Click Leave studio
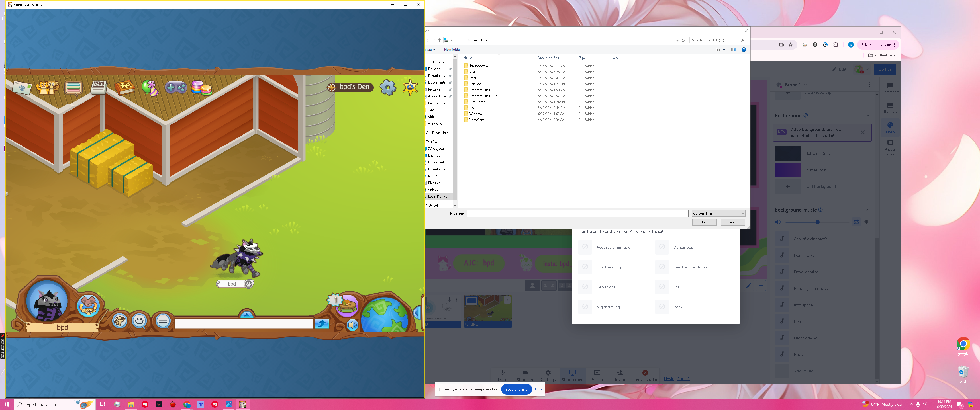The image size is (980, 410). tap(645, 375)
